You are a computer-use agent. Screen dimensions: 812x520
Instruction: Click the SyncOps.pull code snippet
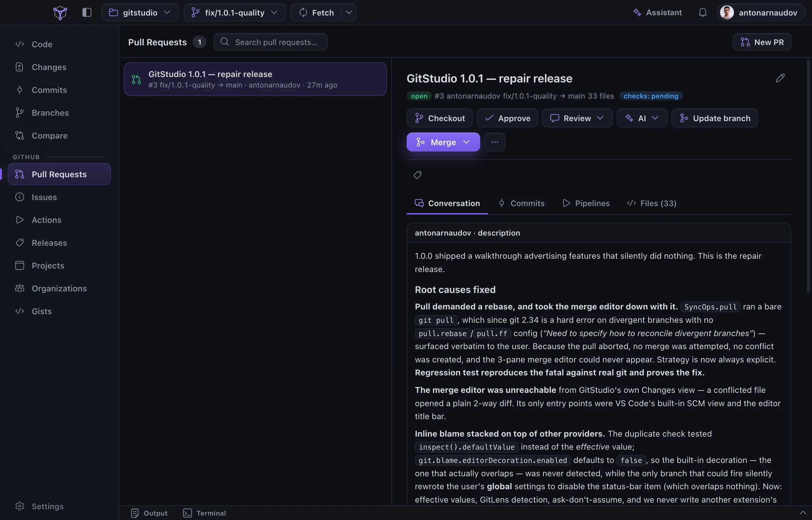click(710, 307)
